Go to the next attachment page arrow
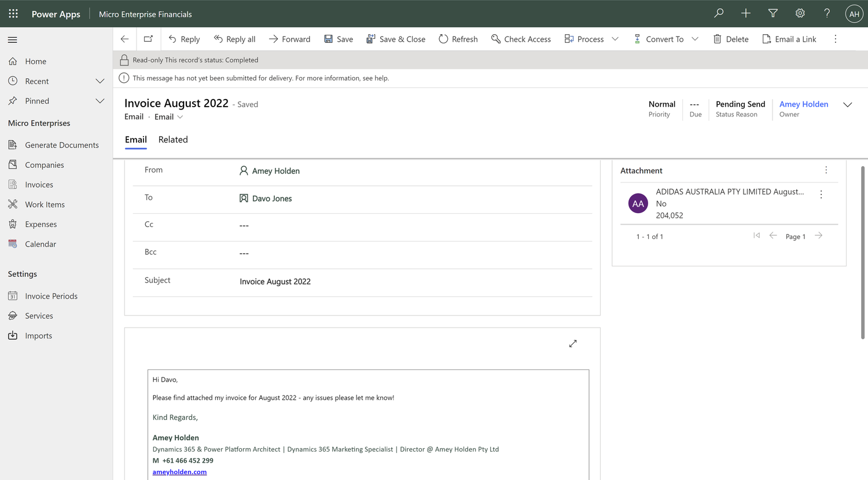Image resolution: width=868 pixels, height=480 pixels. pyautogui.click(x=818, y=235)
